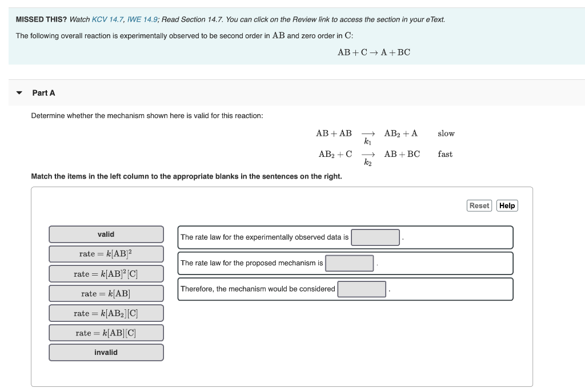Click the Reset button
Screen dimensions: 585x392
479,205
